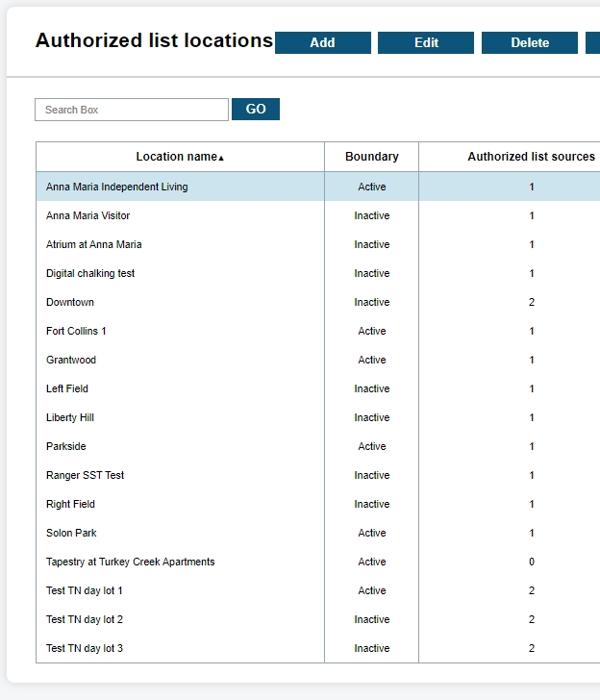Click the Delete button
The image size is (600, 700).
pyautogui.click(x=529, y=42)
